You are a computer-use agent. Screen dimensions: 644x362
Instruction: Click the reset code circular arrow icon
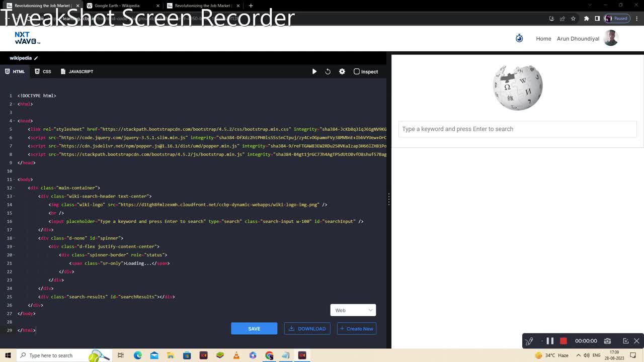[x=328, y=71]
